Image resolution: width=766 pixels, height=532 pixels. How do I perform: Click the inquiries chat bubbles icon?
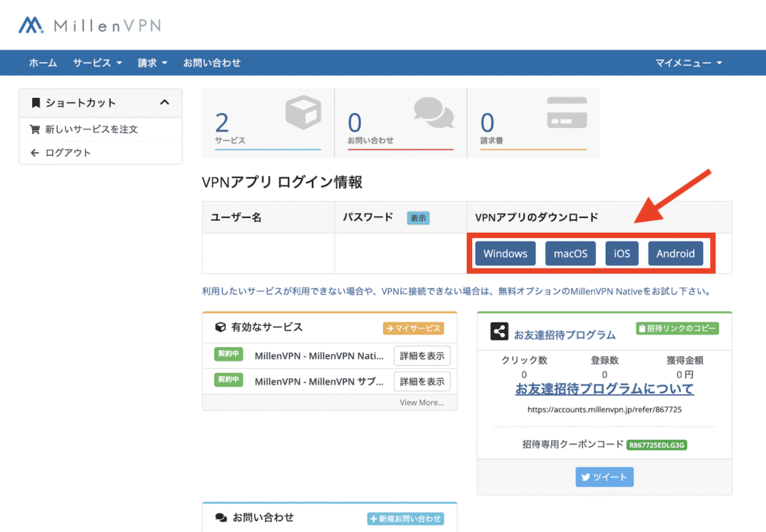tap(433, 114)
